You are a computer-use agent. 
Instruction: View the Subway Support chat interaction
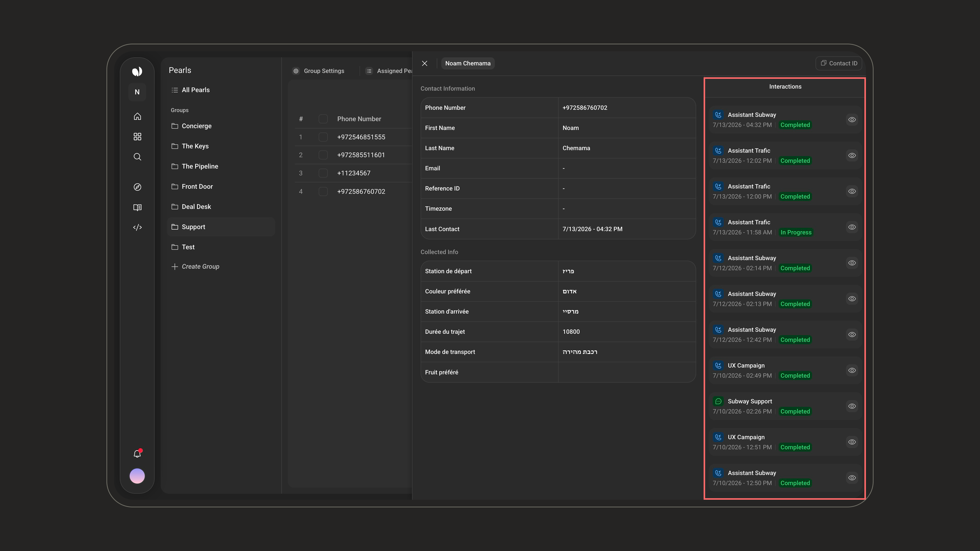[x=852, y=406]
